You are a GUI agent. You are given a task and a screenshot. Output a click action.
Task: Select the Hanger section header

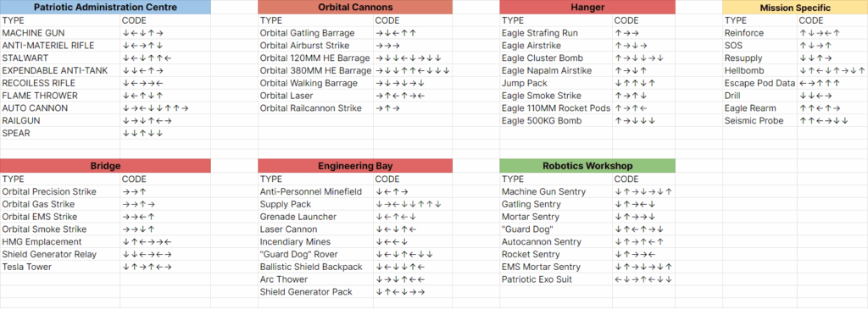(x=587, y=7)
